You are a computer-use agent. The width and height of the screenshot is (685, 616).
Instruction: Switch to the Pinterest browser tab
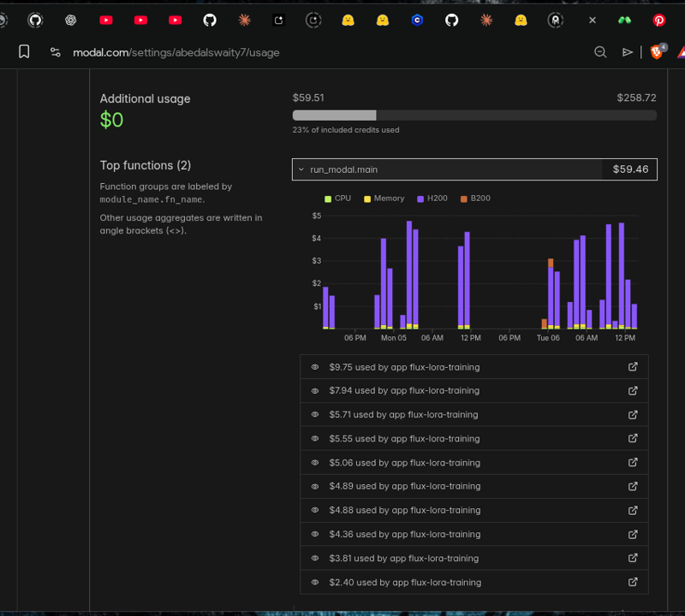pos(658,20)
